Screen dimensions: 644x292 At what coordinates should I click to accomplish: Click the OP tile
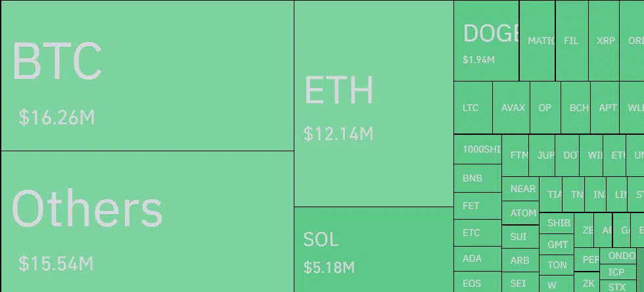coord(545,108)
